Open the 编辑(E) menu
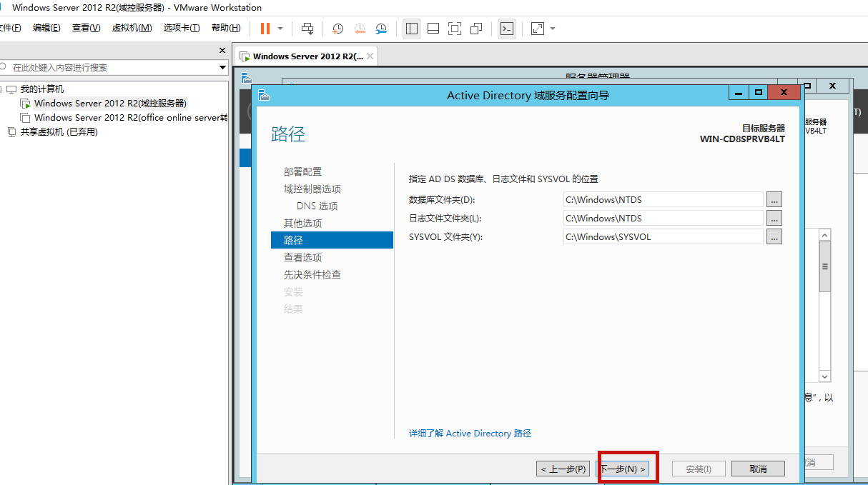 tap(46, 28)
